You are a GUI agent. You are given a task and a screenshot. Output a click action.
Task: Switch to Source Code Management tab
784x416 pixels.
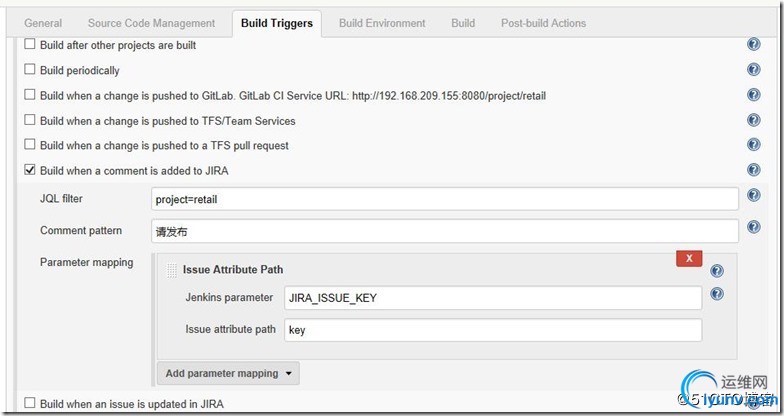[152, 23]
